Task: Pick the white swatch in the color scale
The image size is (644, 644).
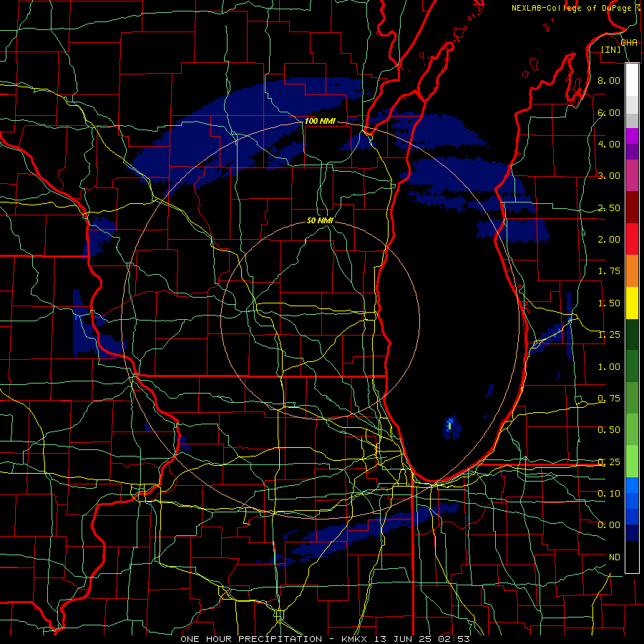Action: pyautogui.click(x=632, y=79)
